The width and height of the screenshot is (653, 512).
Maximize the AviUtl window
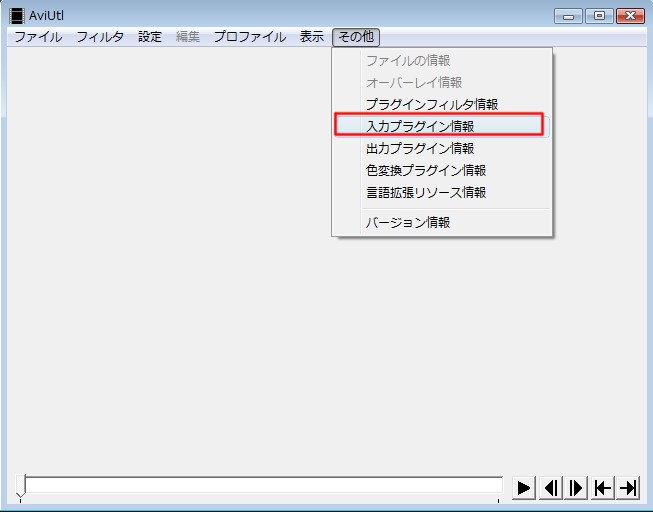point(600,15)
